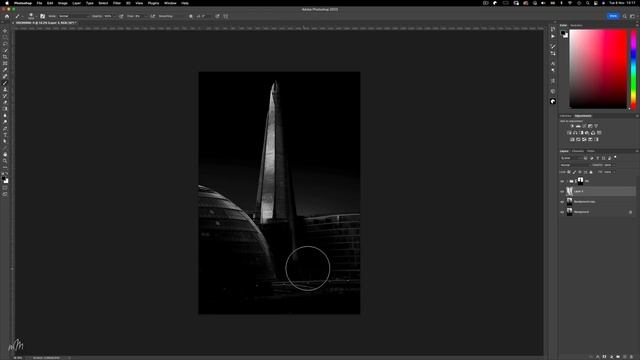Click foreground color swatch in Color panel
This screenshot has height=360, width=640.
563,33
